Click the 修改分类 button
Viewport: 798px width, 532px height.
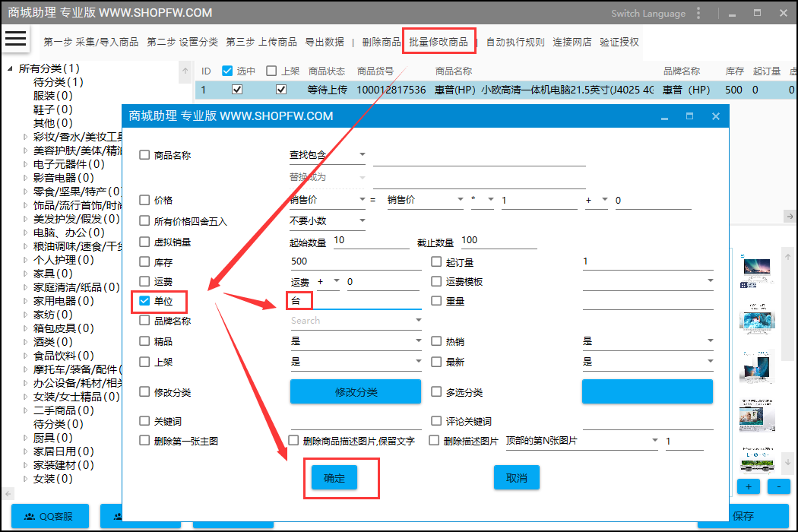point(356,392)
